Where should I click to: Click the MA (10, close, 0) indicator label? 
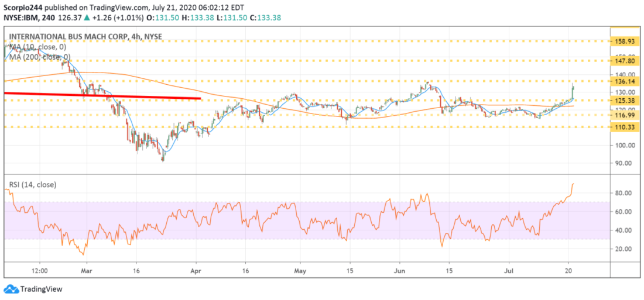tap(37, 46)
